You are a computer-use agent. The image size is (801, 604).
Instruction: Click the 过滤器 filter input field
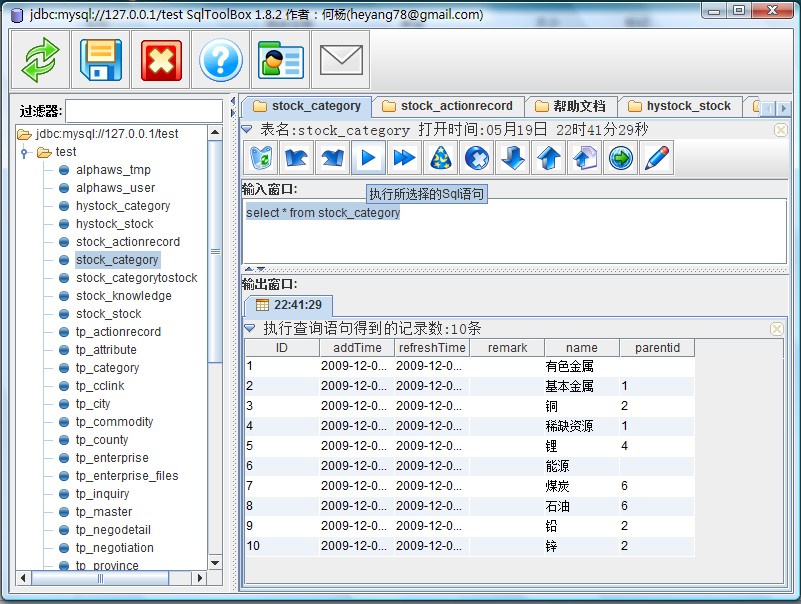[144, 111]
